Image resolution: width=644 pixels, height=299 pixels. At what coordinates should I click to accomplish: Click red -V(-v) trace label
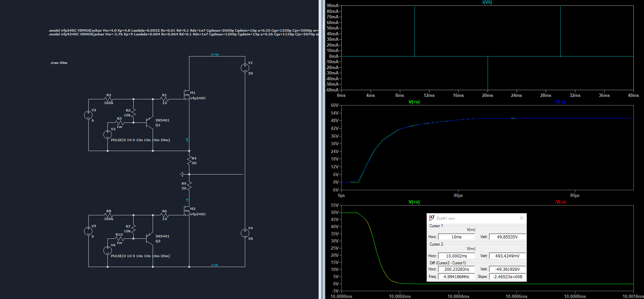(560, 202)
